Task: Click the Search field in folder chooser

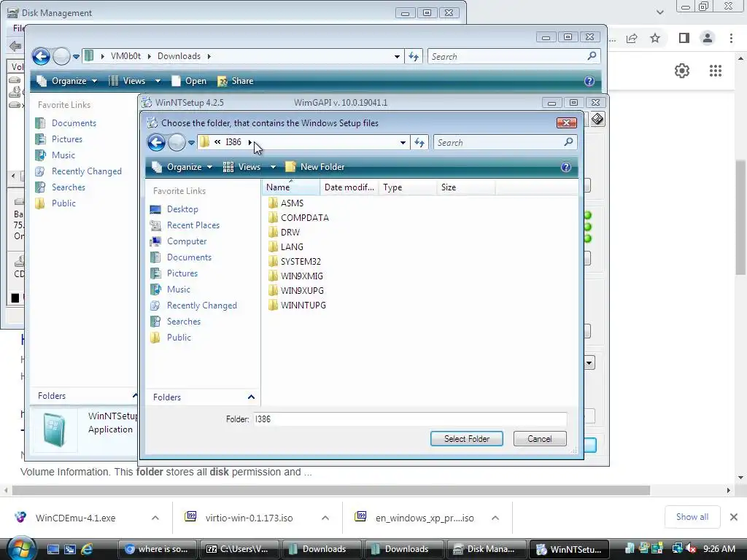Action: [498, 142]
